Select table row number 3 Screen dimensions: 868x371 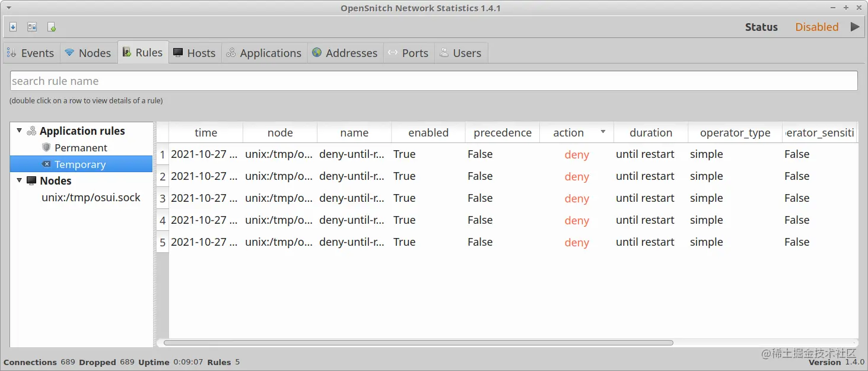163,198
